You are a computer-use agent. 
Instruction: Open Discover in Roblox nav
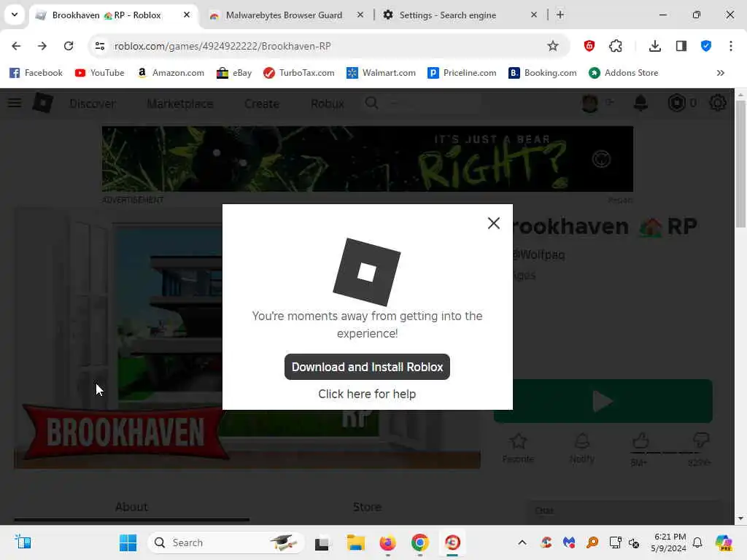click(x=93, y=104)
